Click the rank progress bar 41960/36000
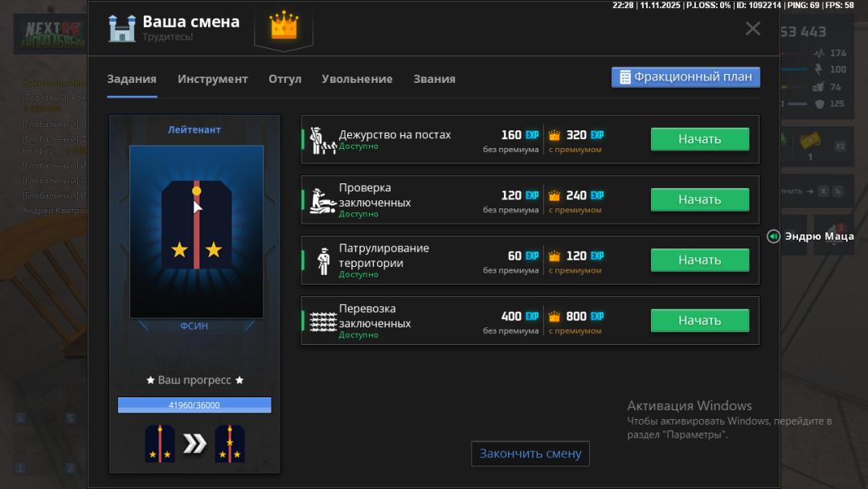 click(x=194, y=405)
